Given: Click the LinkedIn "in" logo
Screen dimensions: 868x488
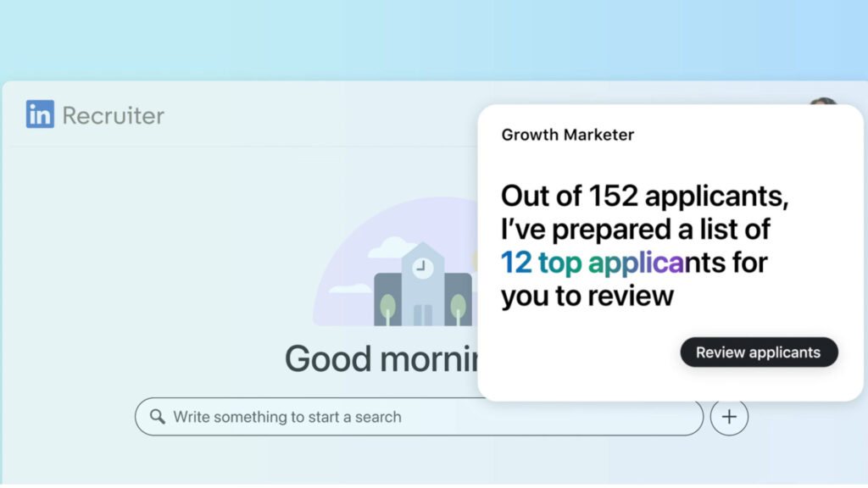Looking at the screenshot, I should tap(40, 114).
